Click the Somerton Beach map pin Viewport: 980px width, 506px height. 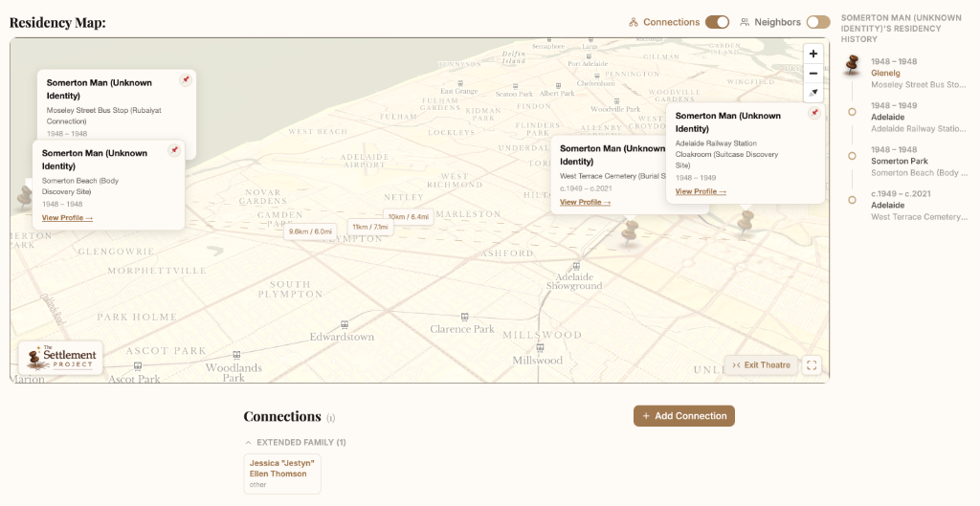[x=24, y=197]
